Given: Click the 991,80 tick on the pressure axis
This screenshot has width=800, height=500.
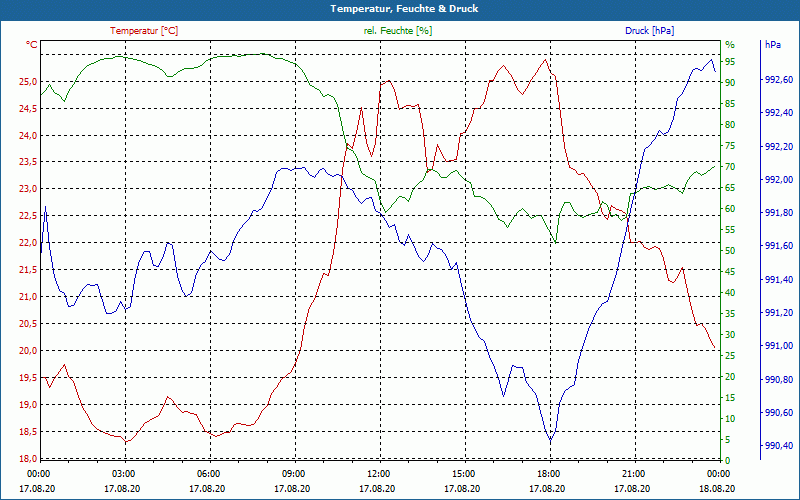Looking at the screenshot, I should [779, 213].
